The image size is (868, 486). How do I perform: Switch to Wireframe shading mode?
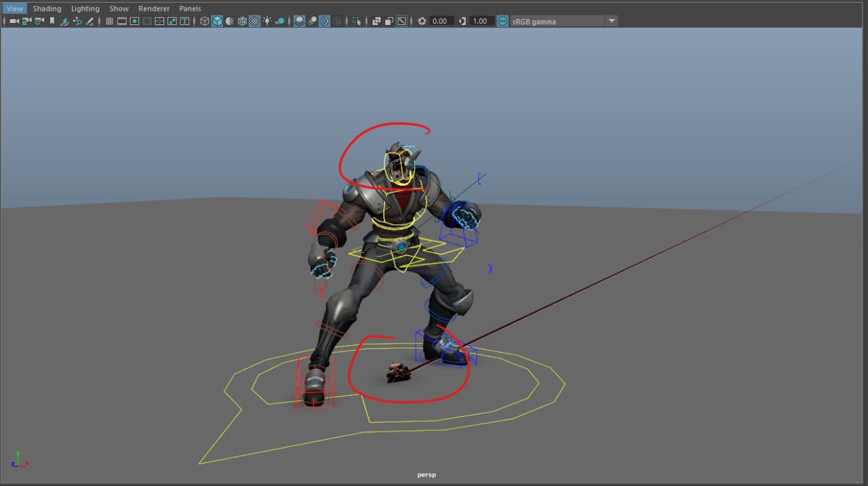204,21
